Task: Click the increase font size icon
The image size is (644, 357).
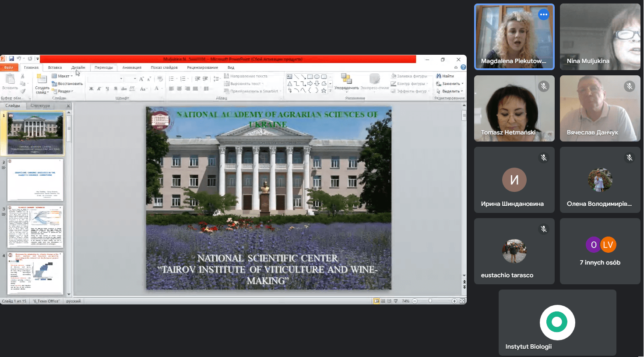Action: (141, 79)
